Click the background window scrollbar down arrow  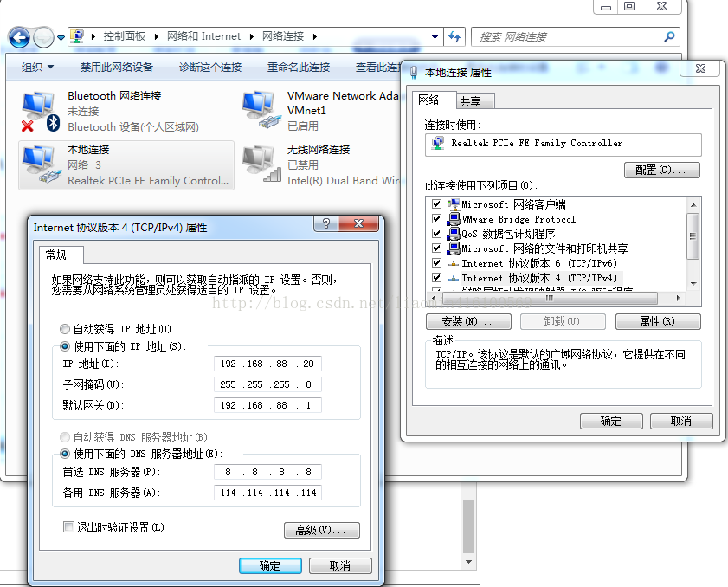click(x=469, y=562)
